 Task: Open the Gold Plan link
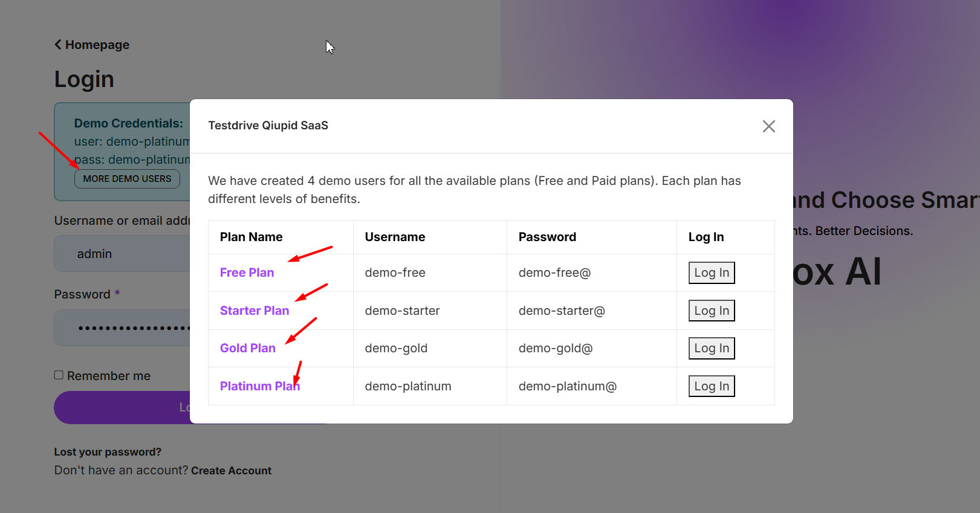pos(247,348)
